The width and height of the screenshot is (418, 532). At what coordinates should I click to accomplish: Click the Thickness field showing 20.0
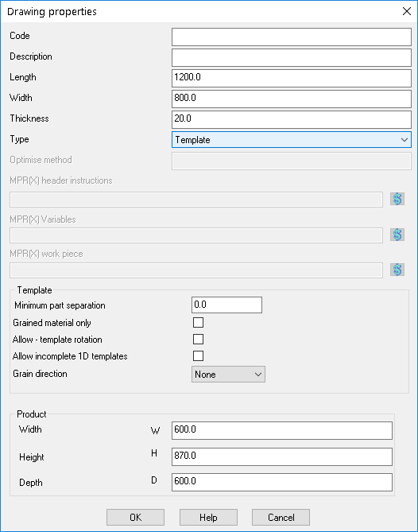pos(292,120)
